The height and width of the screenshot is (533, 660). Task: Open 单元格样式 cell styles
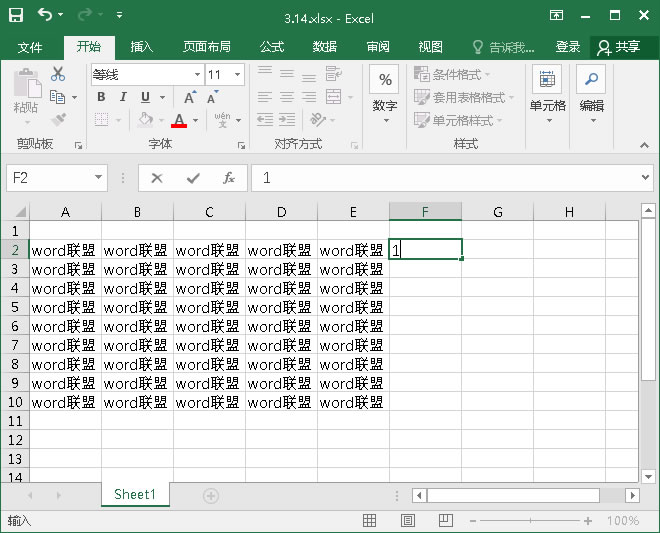[458, 120]
